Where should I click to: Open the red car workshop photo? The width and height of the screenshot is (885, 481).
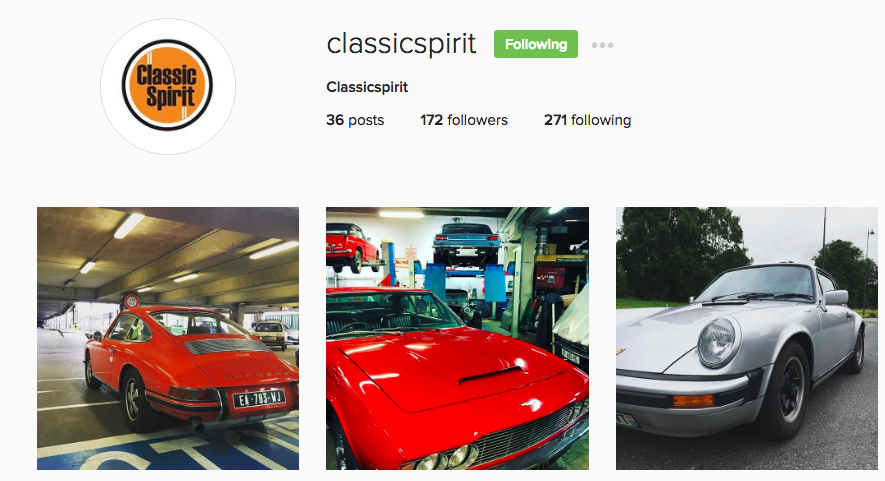[x=457, y=338]
